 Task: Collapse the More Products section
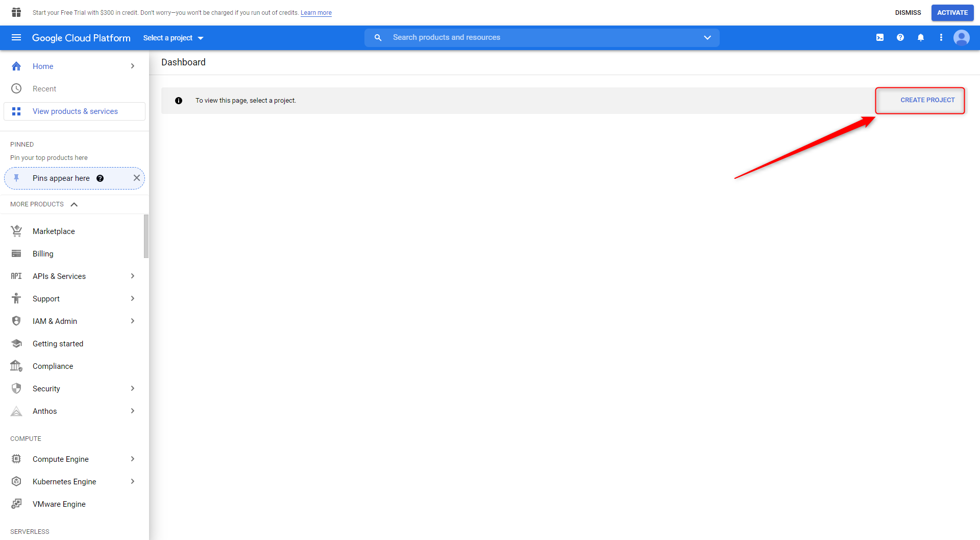click(x=74, y=204)
